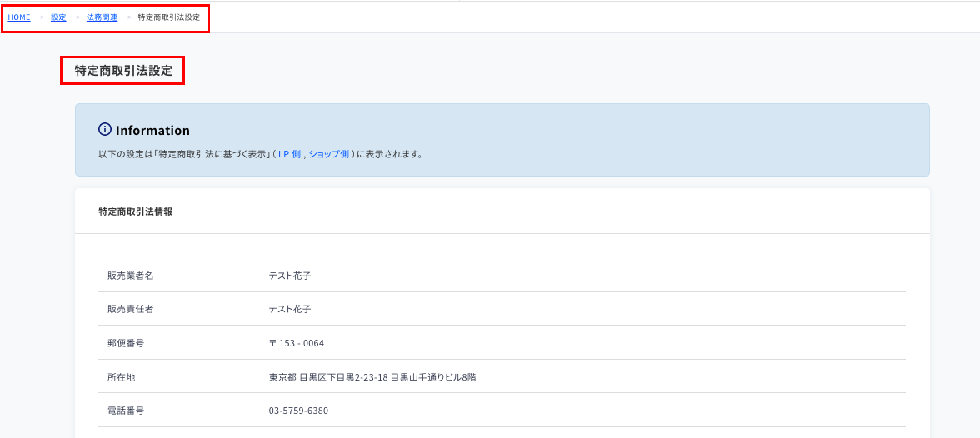The width and height of the screenshot is (980, 438).
Task: Click the postal code 〒153-0064
Action: pos(297,343)
